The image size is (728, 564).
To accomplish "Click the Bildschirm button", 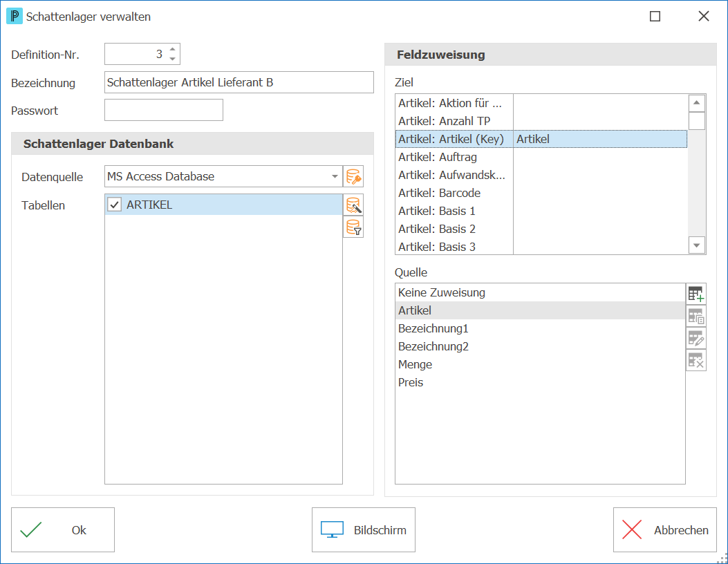I will pyautogui.click(x=364, y=529).
